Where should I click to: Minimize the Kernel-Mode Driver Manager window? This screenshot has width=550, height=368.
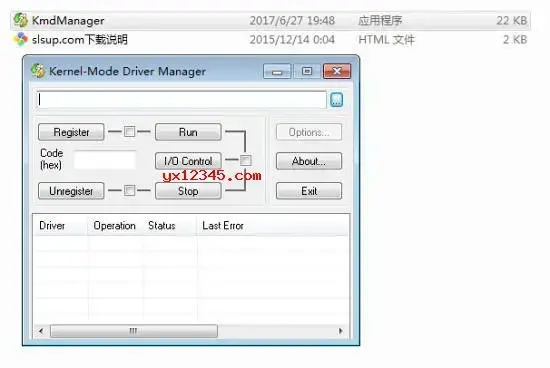pyautogui.click(x=277, y=71)
